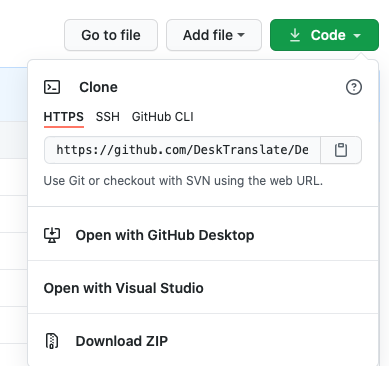The height and width of the screenshot is (366, 389).
Task: Open the Code dropdown button
Action: (324, 35)
